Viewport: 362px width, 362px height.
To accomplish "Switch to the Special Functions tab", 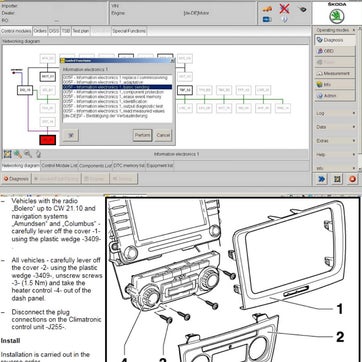I will click(129, 31).
